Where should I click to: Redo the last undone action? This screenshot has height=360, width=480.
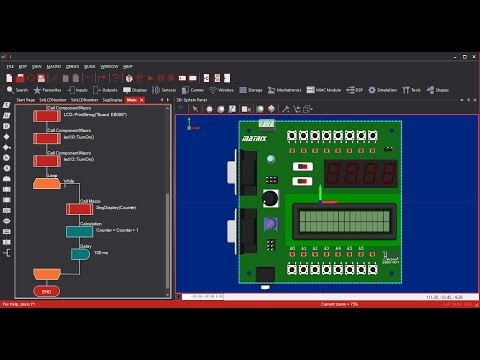(101, 78)
